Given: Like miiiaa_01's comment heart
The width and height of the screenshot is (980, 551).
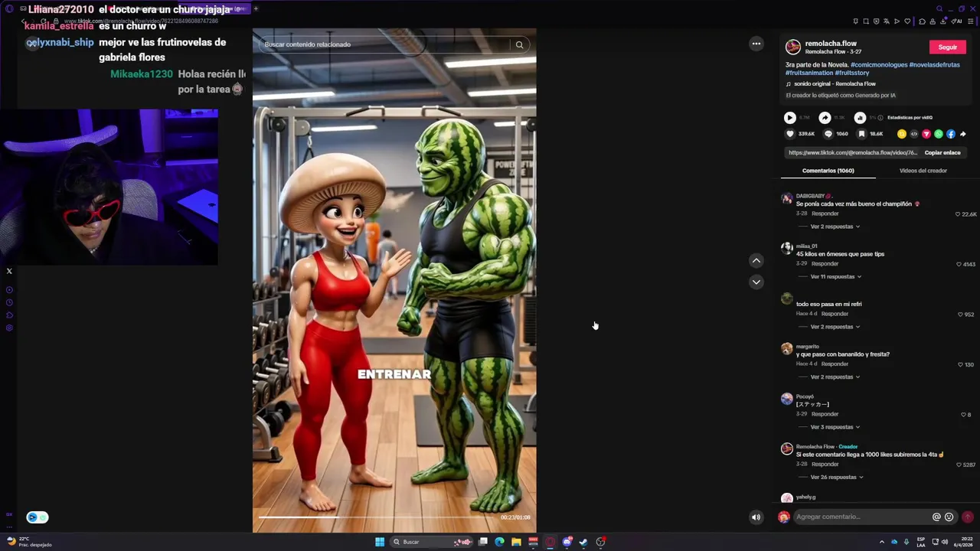Looking at the screenshot, I should click(959, 264).
